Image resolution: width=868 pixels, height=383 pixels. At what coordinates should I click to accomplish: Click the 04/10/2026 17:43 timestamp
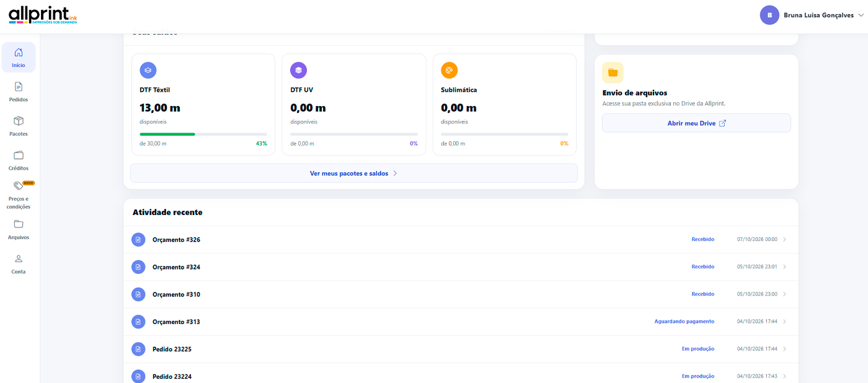tap(757, 376)
